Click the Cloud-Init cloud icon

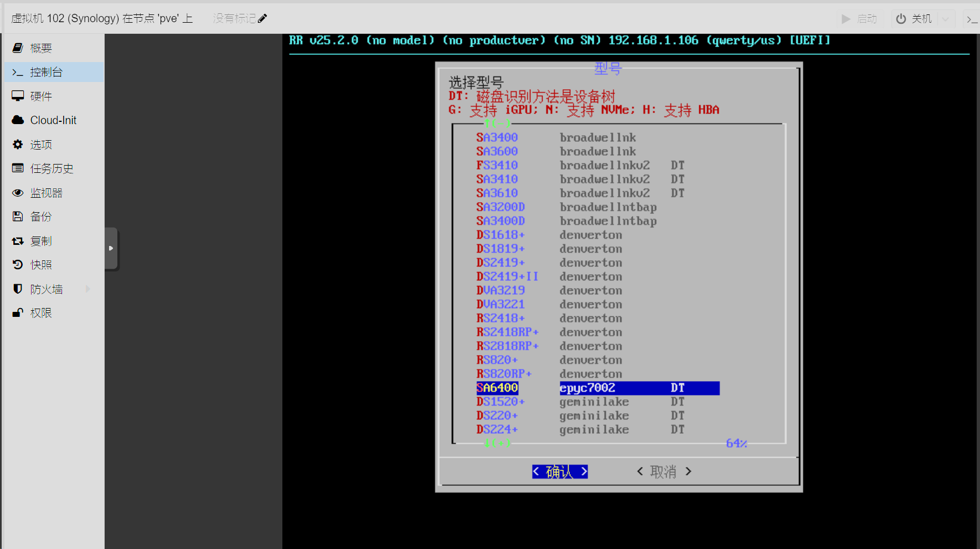point(18,120)
